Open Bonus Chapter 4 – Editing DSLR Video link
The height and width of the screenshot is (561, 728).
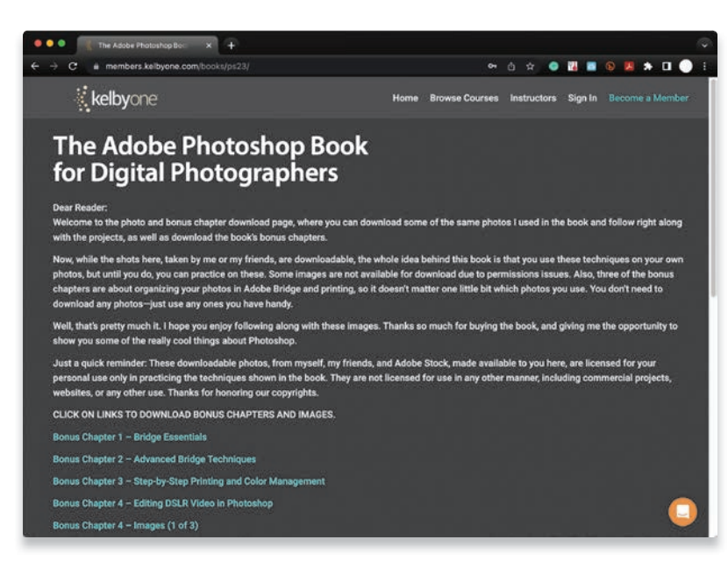click(x=162, y=503)
